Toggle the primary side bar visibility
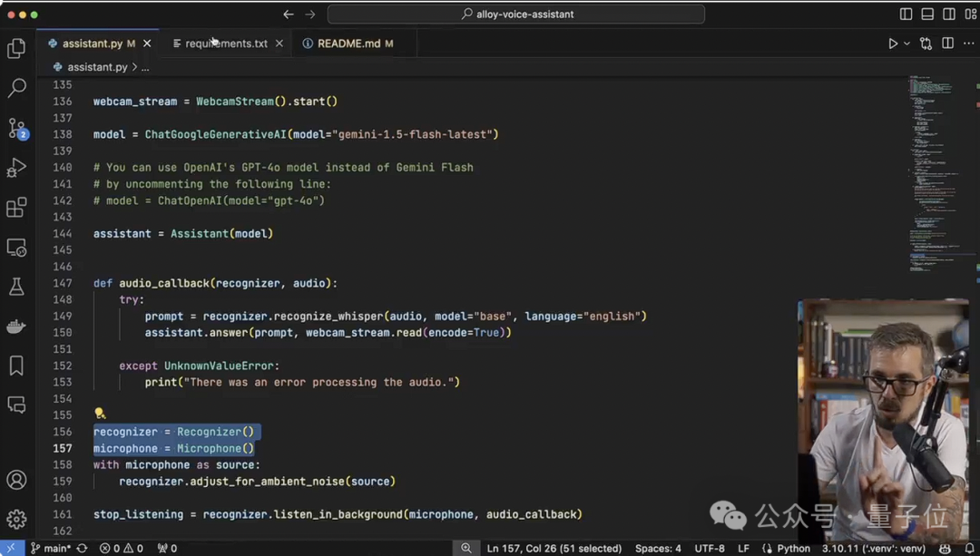 point(906,15)
